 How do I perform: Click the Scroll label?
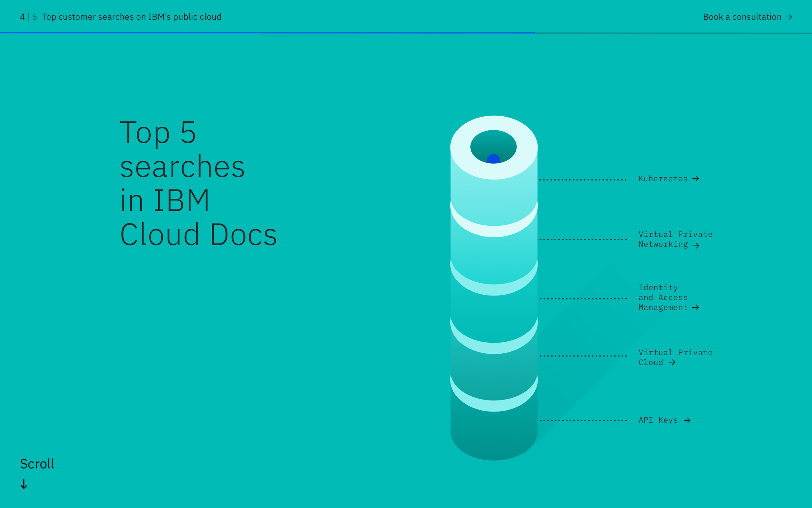click(37, 464)
